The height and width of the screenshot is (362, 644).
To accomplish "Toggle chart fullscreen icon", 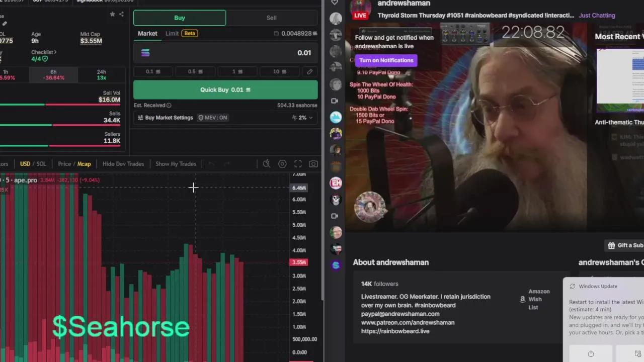I will [x=298, y=164].
